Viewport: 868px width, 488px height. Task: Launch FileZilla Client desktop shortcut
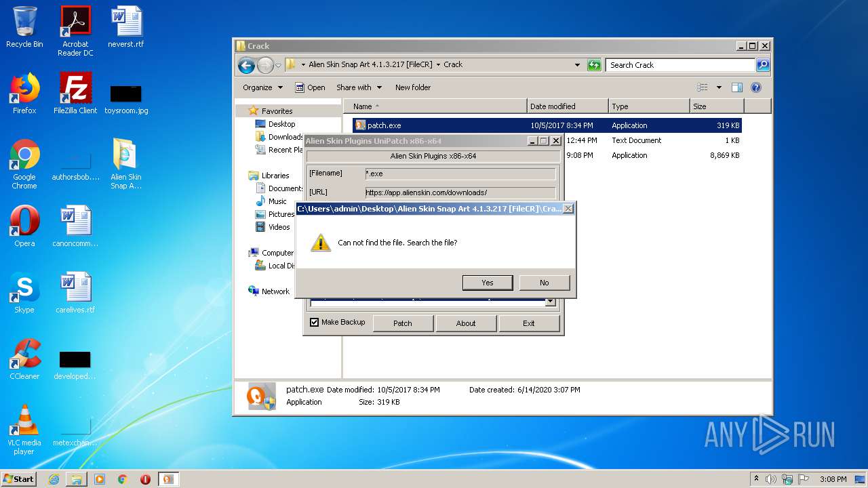click(x=75, y=94)
